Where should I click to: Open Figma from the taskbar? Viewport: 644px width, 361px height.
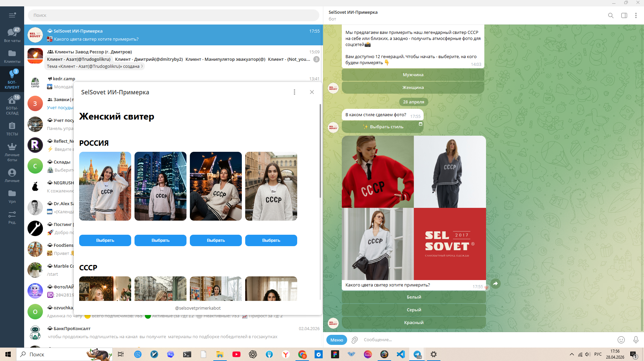pos(335,354)
